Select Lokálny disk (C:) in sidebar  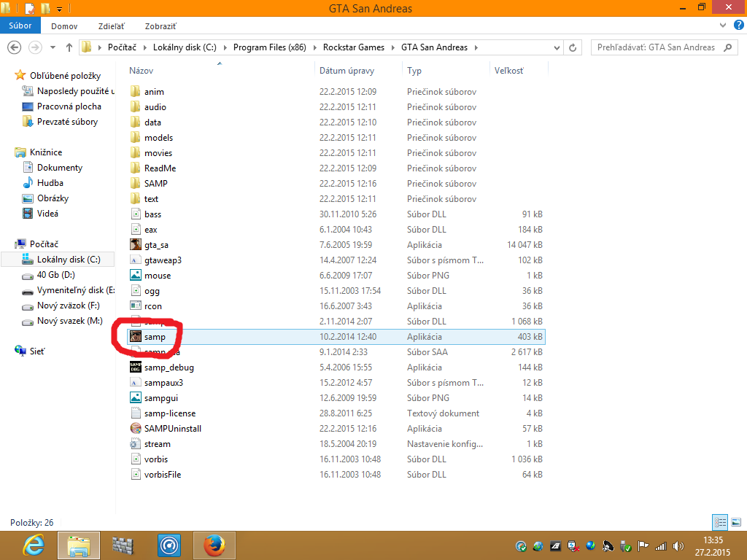point(58,260)
